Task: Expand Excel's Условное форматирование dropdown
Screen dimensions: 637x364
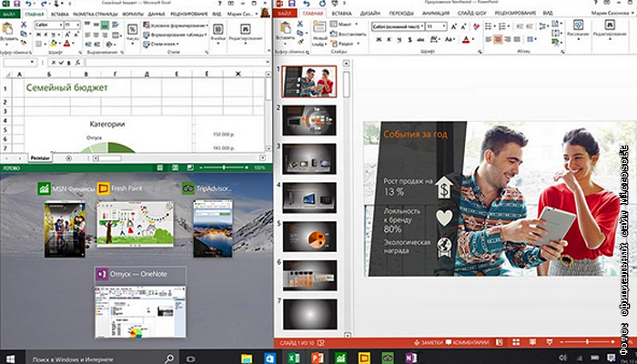Action: 177,26
